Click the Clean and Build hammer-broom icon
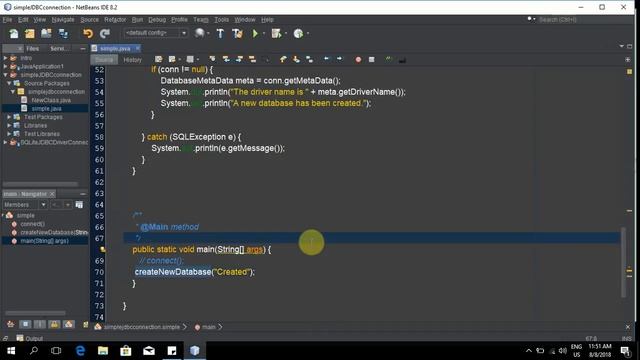640x360 pixels. point(237,33)
